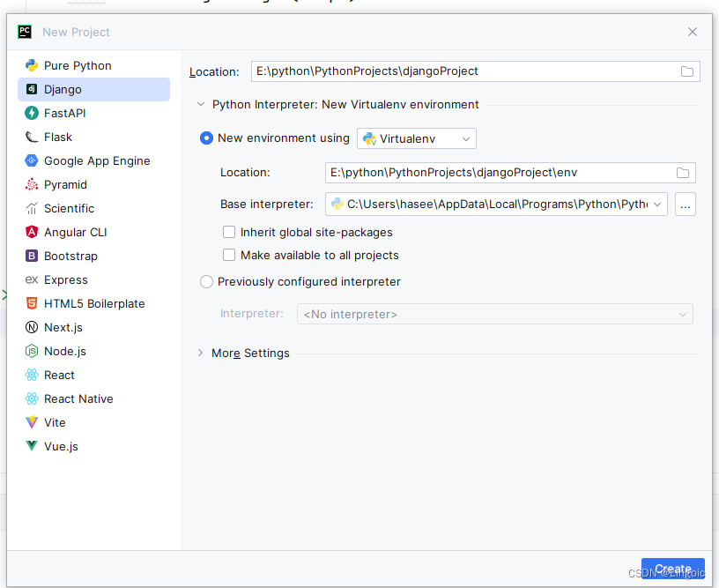
Task: Pick the Flask icon in the list
Action: click(x=32, y=137)
